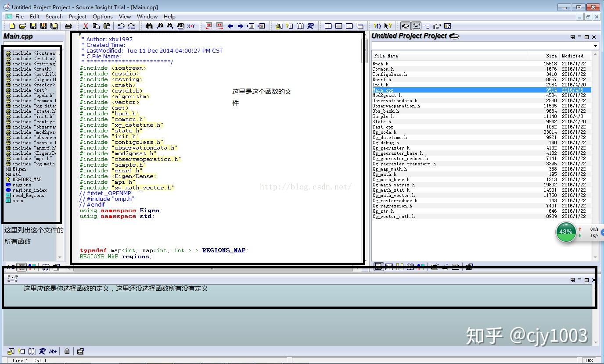Click the first red bookmark arrows icon
Screen dimensions: 604x364
click(x=209, y=26)
